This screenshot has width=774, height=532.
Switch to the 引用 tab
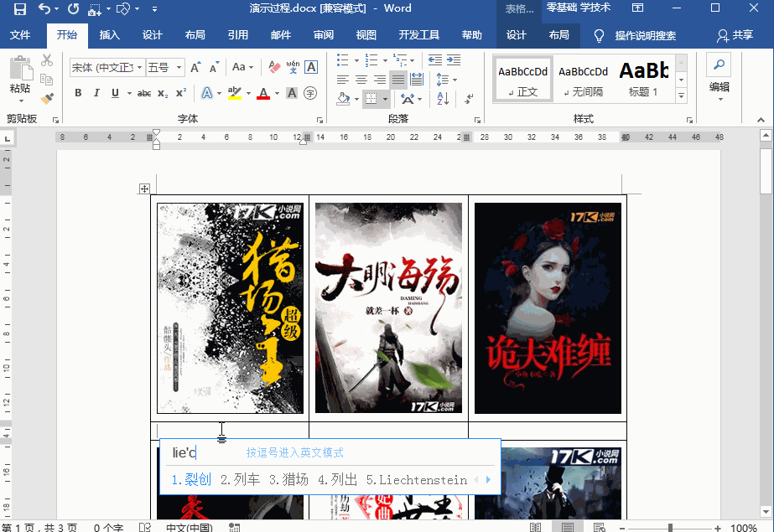[x=237, y=35]
